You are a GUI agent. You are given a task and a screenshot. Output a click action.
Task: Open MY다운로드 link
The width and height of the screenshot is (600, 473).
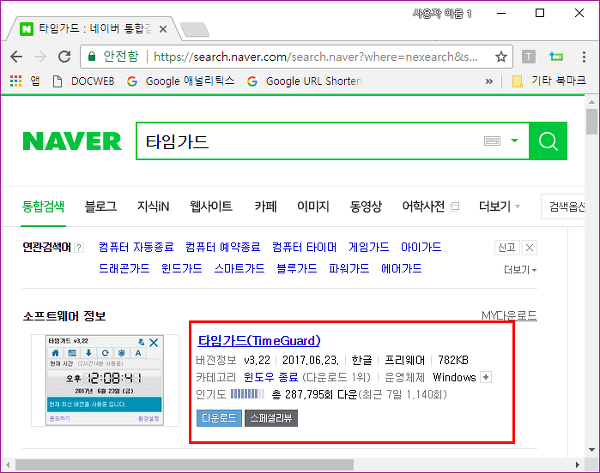point(509,316)
